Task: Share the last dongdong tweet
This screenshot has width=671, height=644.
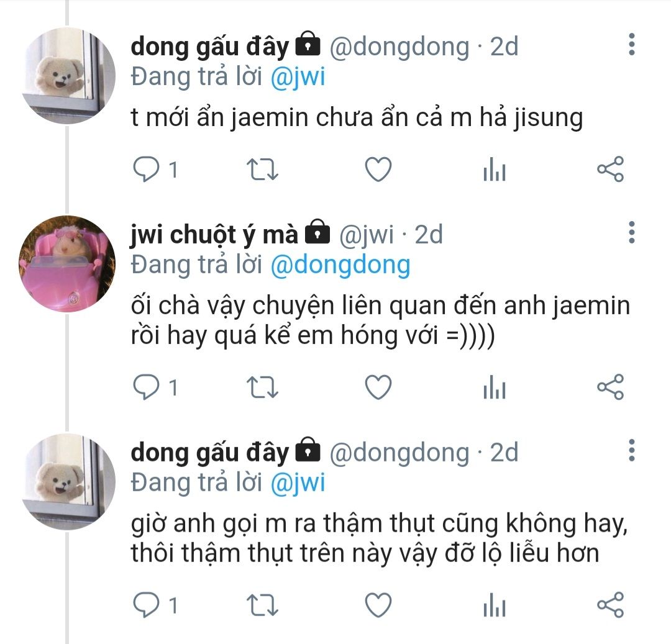Action: [x=611, y=605]
